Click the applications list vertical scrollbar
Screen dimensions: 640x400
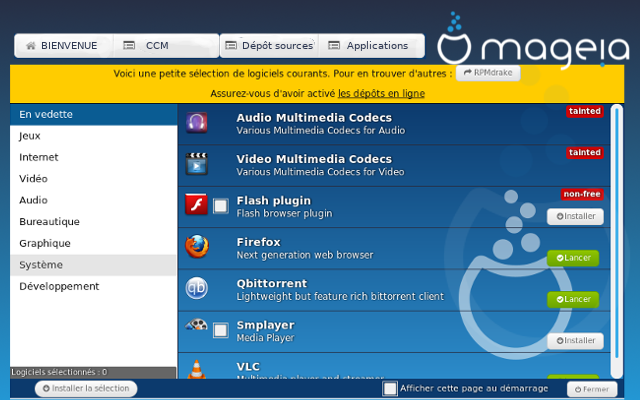click(617, 241)
